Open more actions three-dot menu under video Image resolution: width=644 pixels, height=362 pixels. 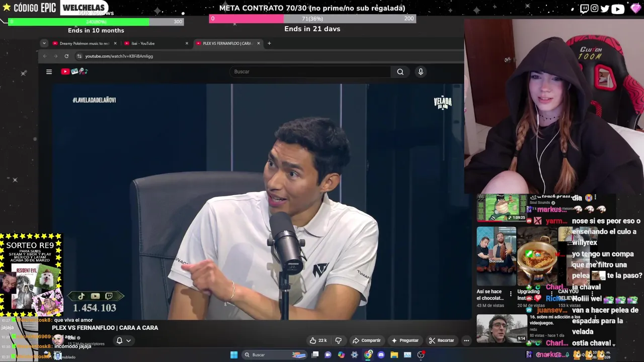pyautogui.click(x=466, y=340)
